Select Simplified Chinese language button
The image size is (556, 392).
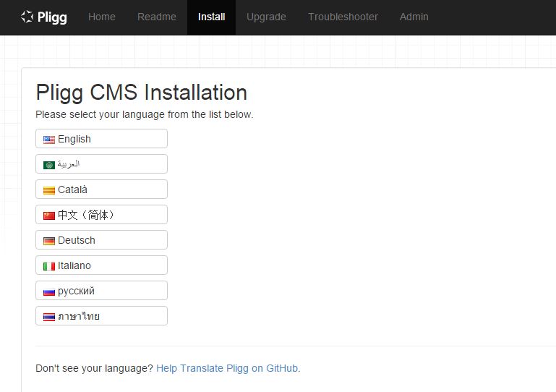point(101,215)
